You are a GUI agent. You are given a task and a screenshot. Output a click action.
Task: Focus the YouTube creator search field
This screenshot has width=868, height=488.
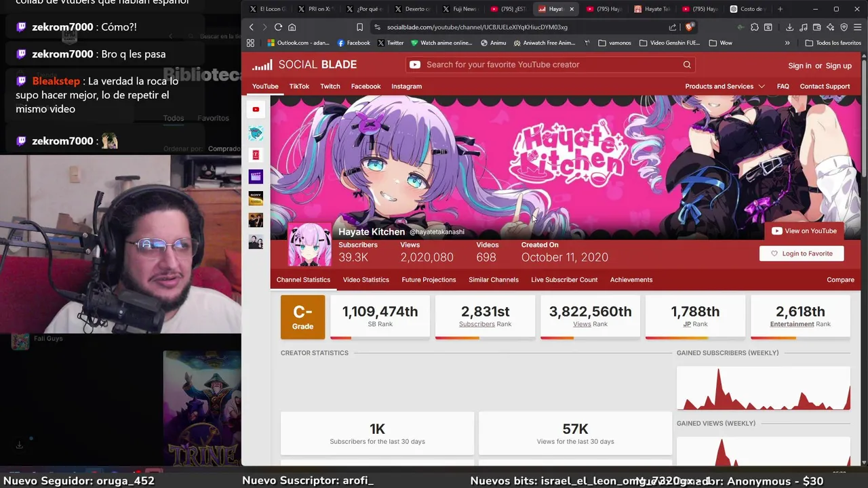click(x=551, y=64)
